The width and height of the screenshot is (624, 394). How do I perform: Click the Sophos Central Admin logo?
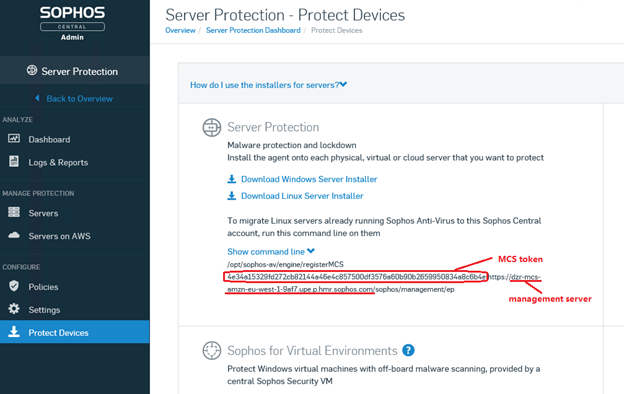(x=72, y=23)
